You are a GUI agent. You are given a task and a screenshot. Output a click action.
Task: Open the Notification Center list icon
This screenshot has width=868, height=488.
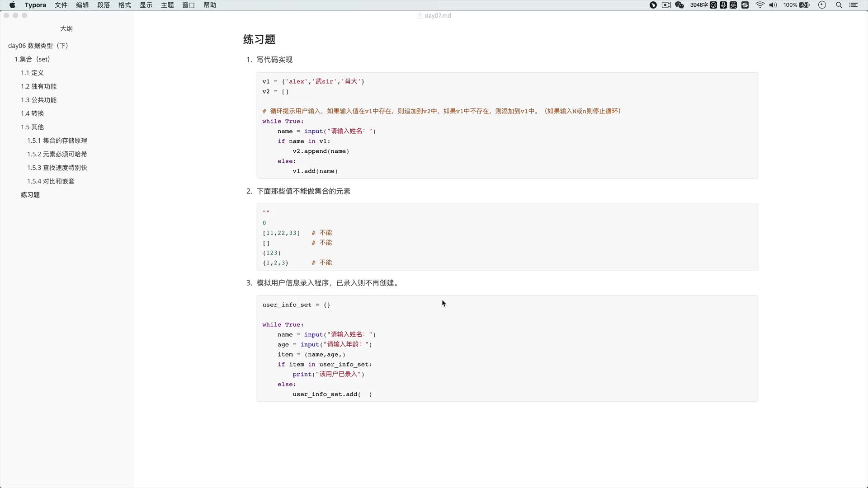tap(854, 5)
